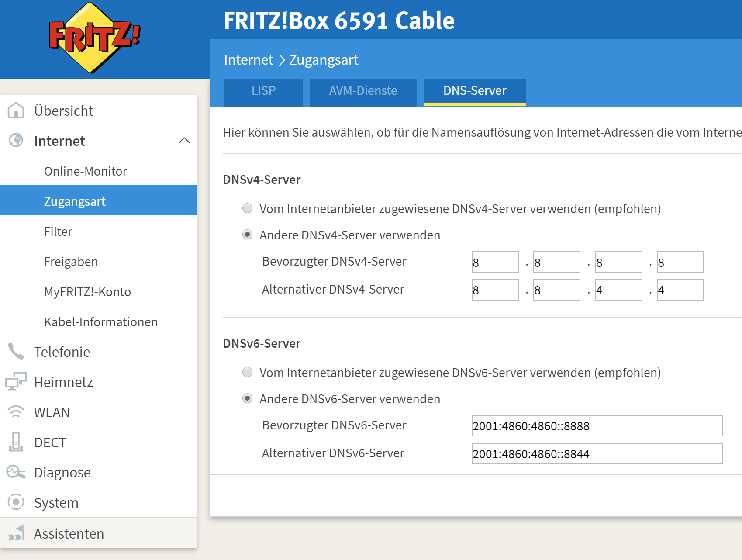Select ISP-assigned DNSv6 servers option
This screenshot has height=560, width=742.
tap(248, 372)
